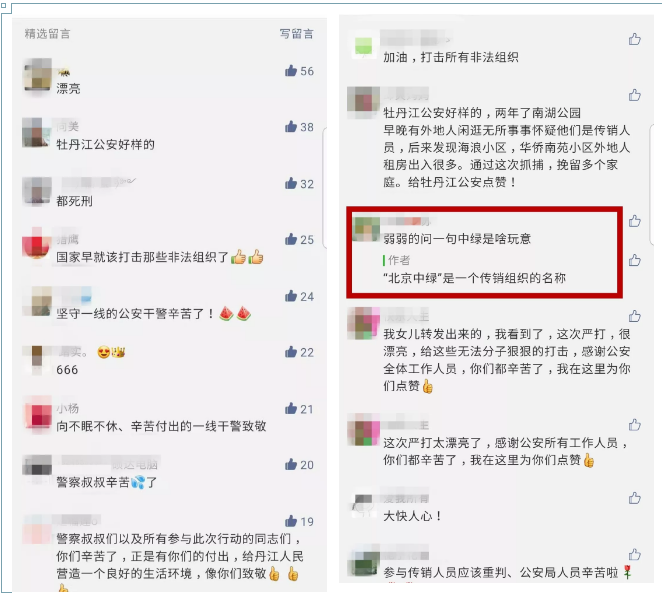The height and width of the screenshot is (593, 662).
Task: Click thumbs-up for the 南湖公园 comment
Action: tap(635, 95)
